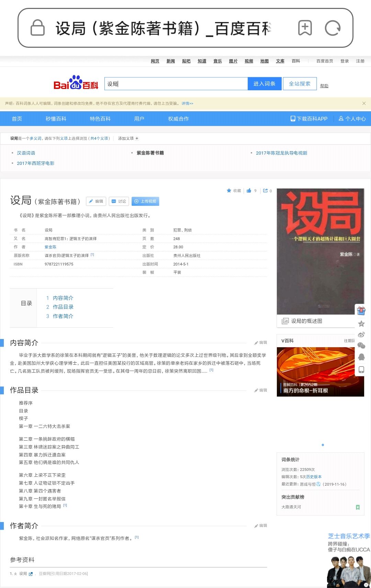Open the 设局 book cover image
This screenshot has width=371, height=588.
(x=321, y=251)
